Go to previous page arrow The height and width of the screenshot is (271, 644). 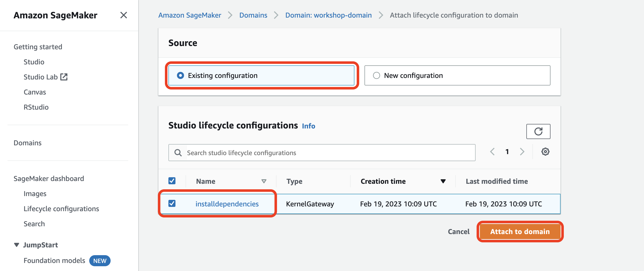(x=492, y=152)
